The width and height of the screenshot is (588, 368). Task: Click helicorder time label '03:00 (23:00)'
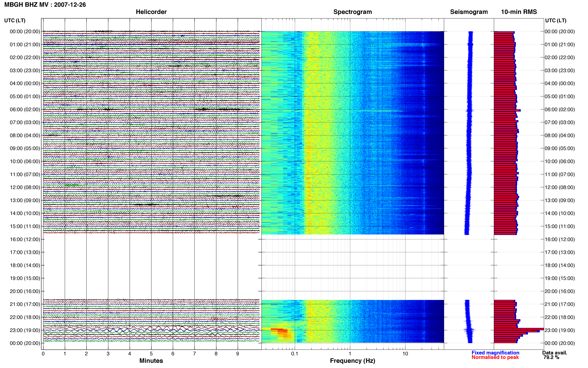[25, 71]
